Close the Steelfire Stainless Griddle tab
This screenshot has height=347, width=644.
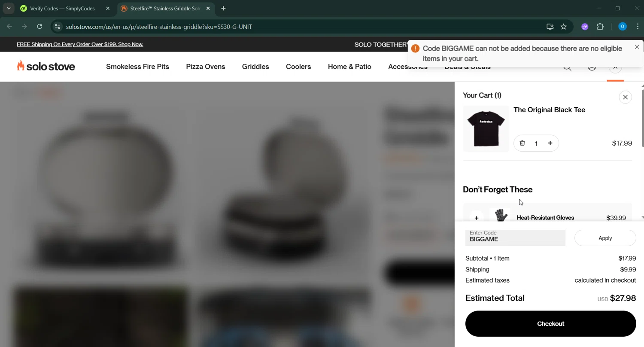(x=208, y=9)
